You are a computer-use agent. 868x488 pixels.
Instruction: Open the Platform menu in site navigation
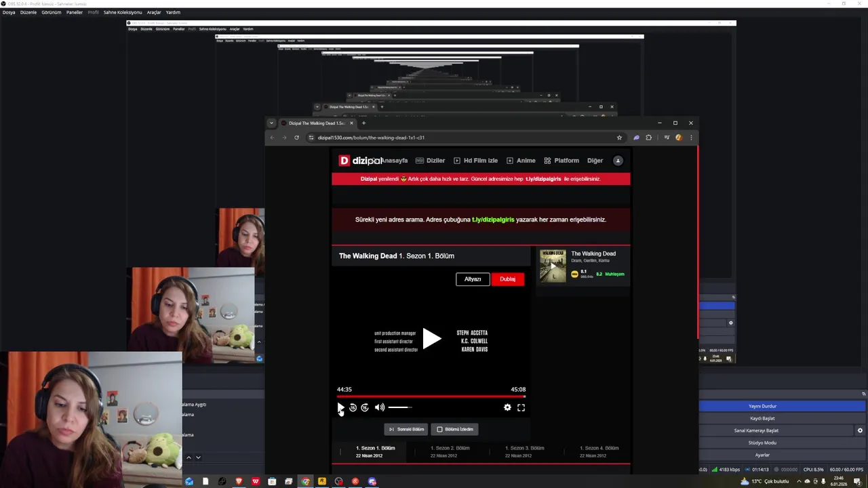(x=561, y=161)
